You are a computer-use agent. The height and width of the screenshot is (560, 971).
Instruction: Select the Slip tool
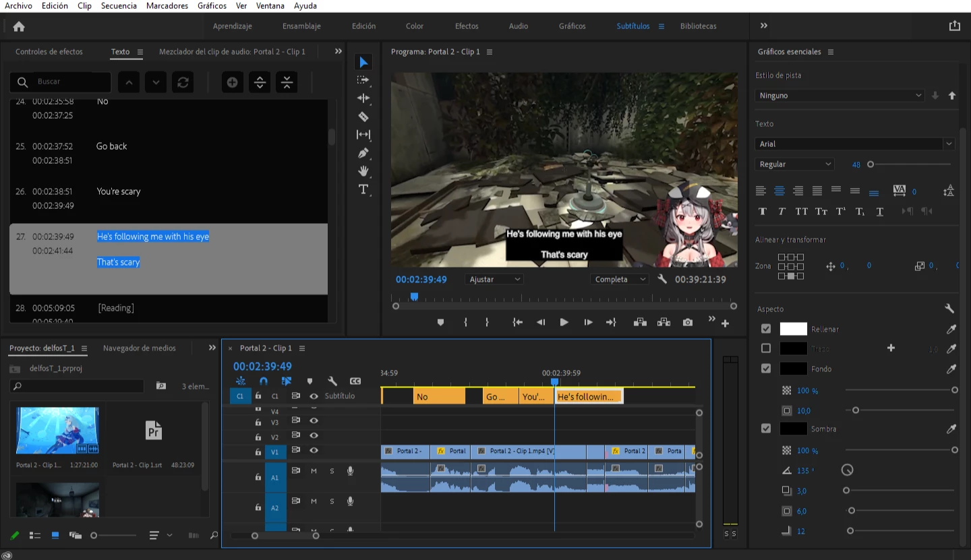(363, 134)
